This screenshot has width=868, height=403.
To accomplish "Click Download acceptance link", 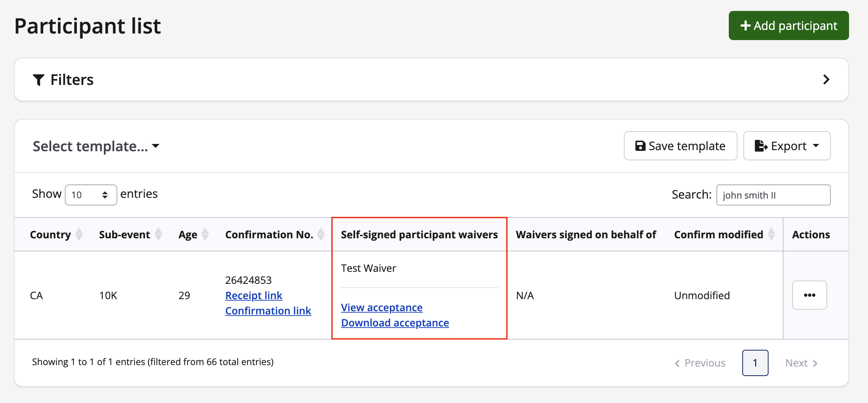I will click(395, 323).
